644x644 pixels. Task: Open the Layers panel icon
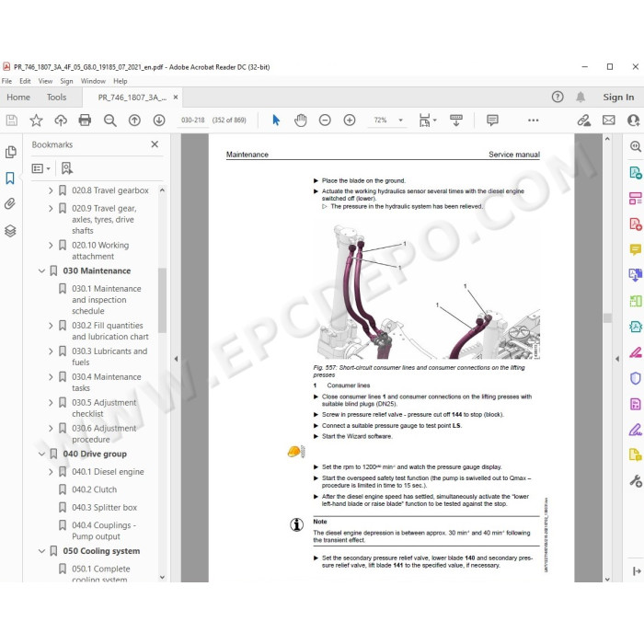pos(10,231)
